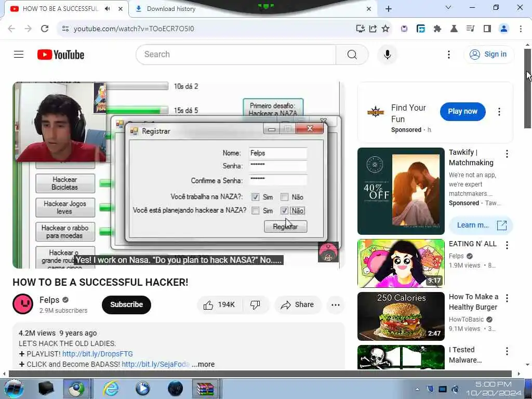Viewport: 532px width, 399px height.
Task: Go to YouTube home via logo
Action: coord(61,55)
